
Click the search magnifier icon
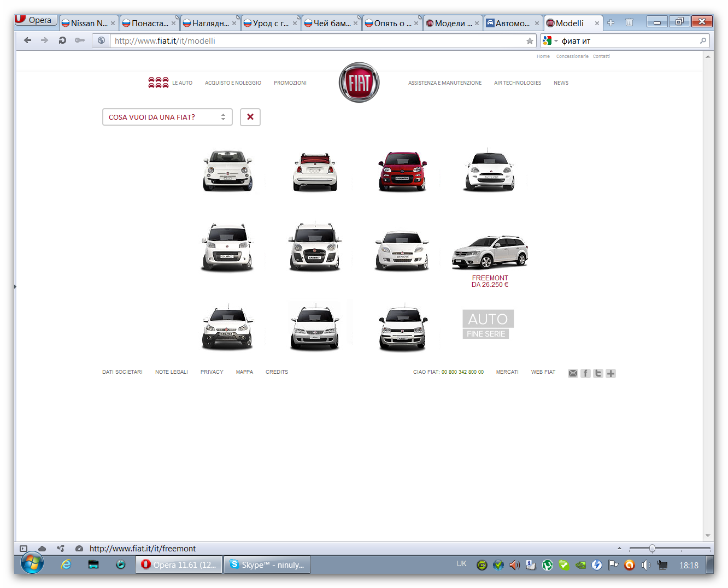click(703, 41)
